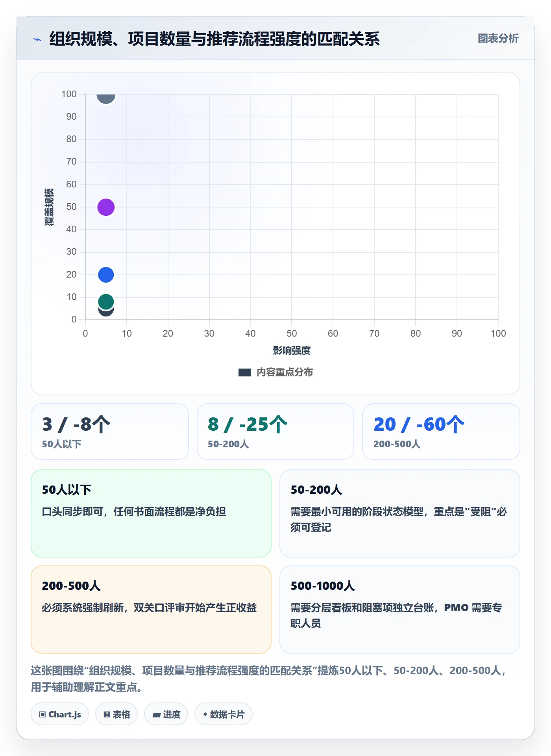
Task: Click the 覆盖规模 y-axis title
Action: (x=49, y=207)
